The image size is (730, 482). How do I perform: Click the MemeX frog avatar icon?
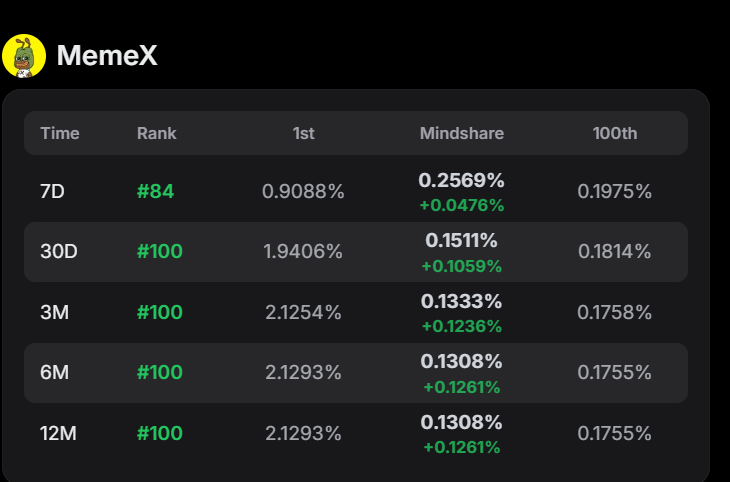point(24,56)
